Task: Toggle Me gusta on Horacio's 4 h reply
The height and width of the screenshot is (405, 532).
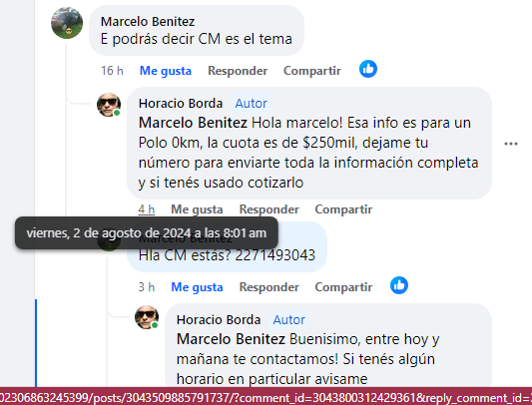Action: tap(197, 209)
